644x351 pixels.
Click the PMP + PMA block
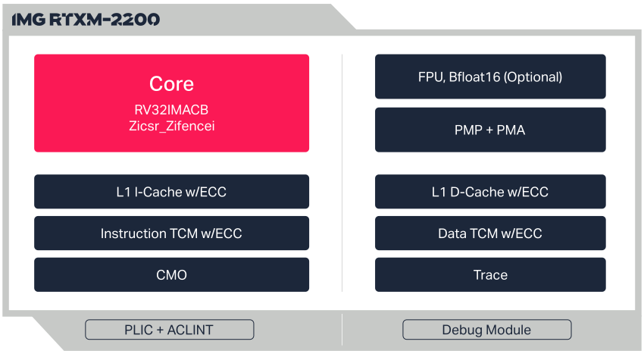(x=490, y=130)
